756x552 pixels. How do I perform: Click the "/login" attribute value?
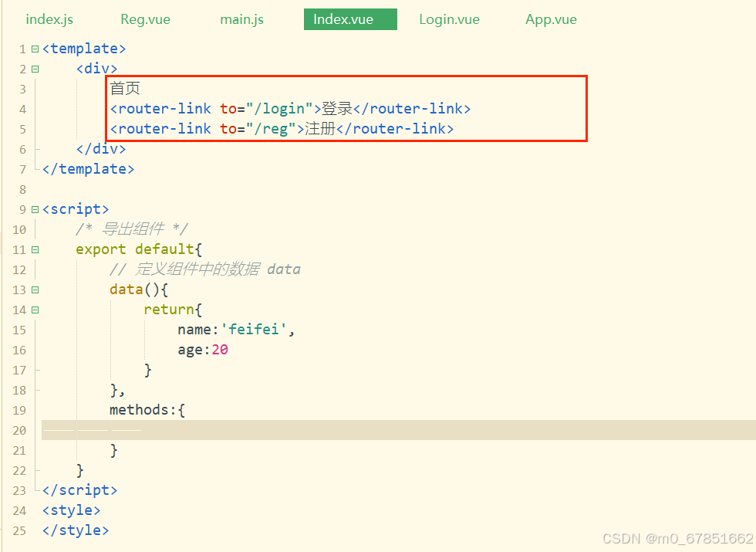[x=279, y=109]
